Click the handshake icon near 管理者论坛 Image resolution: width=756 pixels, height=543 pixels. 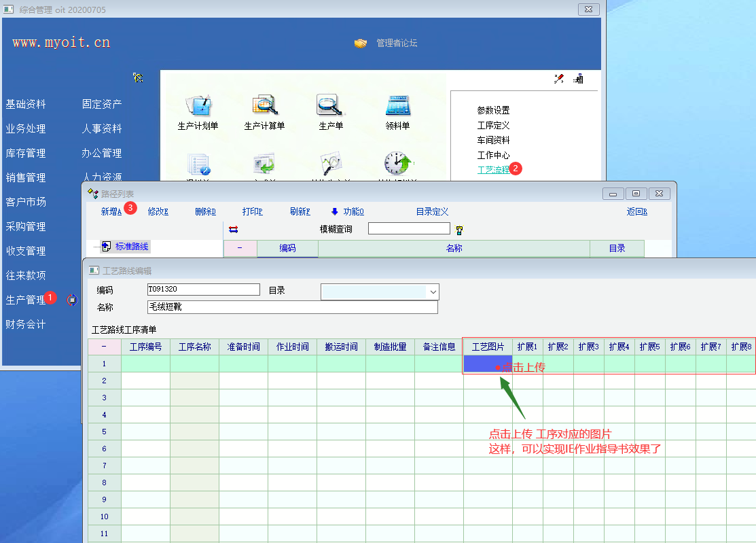[x=360, y=43]
